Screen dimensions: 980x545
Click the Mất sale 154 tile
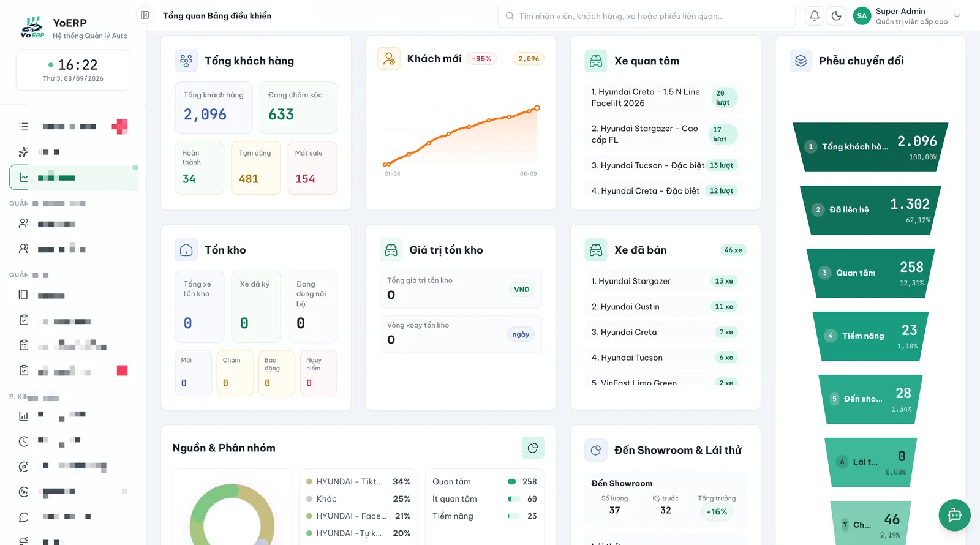click(312, 168)
